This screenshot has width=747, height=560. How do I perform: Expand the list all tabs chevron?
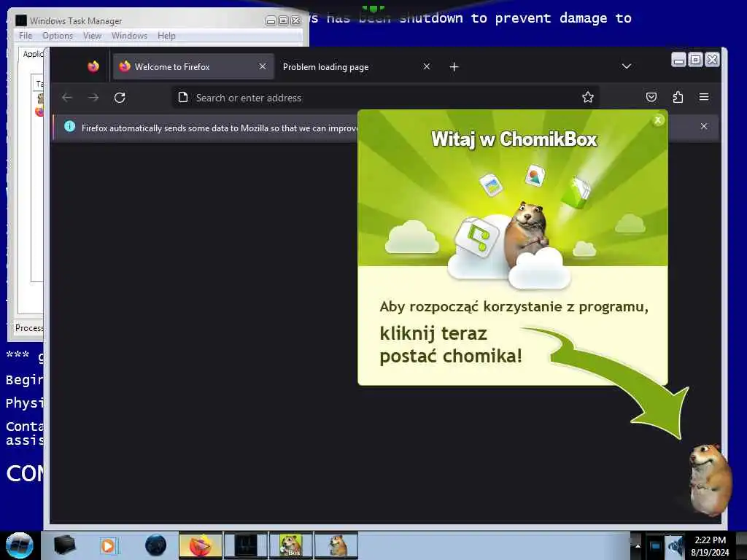[627, 66]
